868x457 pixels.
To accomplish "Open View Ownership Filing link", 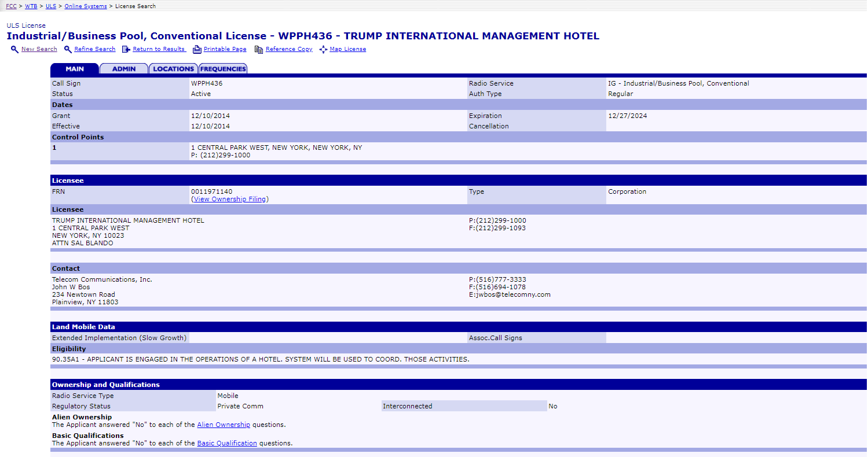I will point(230,199).
